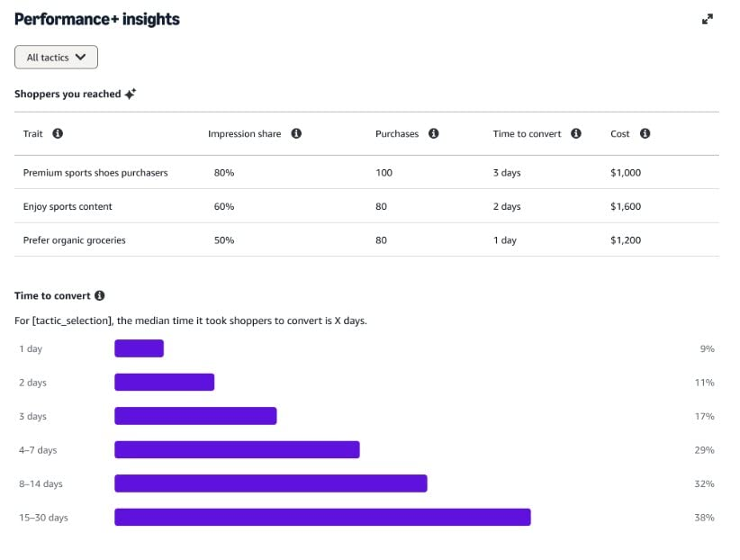Select Enjoy sports content trait row
This screenshot has height=560, width=740.
click(68, 206)
